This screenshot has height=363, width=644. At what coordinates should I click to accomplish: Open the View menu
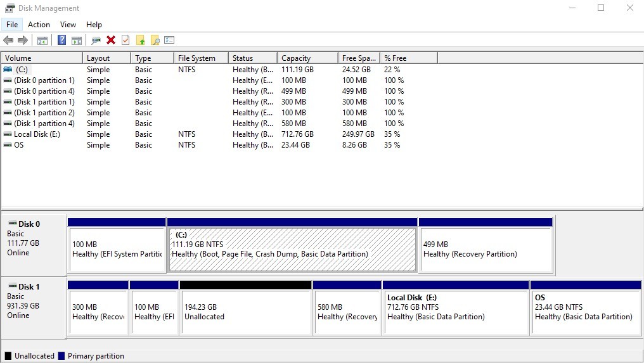[68, 25]
